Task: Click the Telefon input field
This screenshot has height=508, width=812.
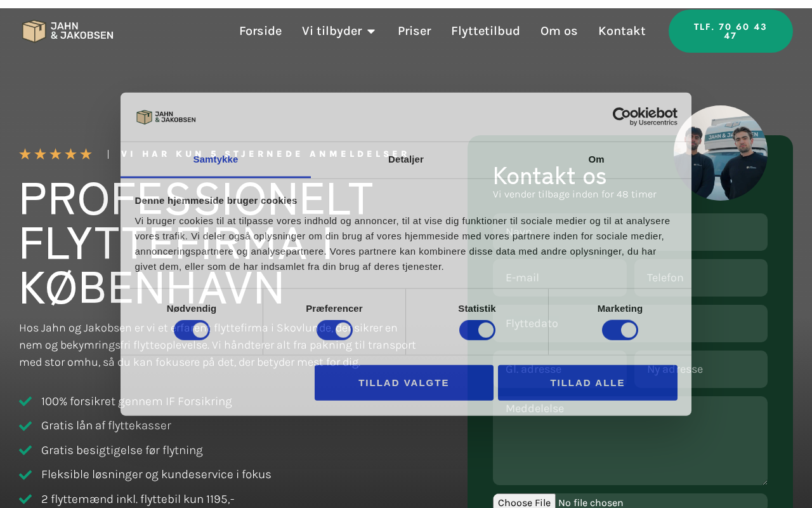Action: (x=701, y=277)
